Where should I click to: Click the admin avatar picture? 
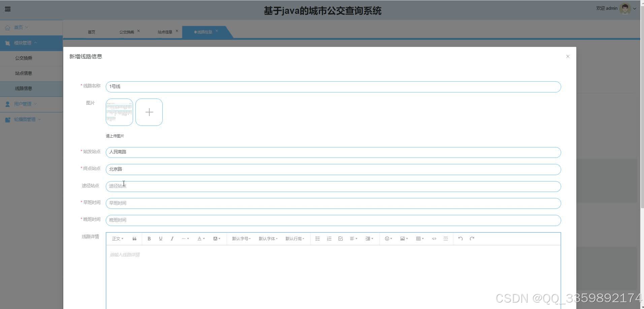coord(625,9)
